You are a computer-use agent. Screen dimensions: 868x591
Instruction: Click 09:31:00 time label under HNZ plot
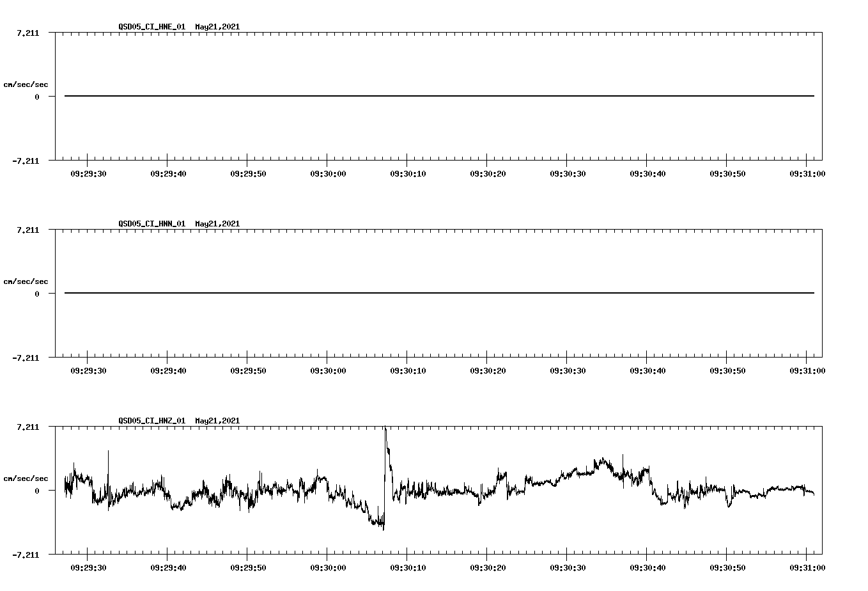click(807, 567)
